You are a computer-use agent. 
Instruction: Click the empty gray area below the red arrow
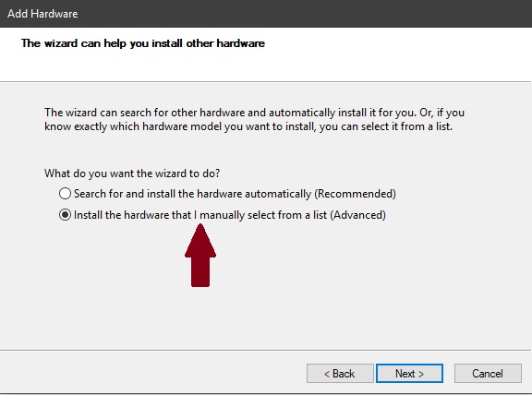point(265,318)
